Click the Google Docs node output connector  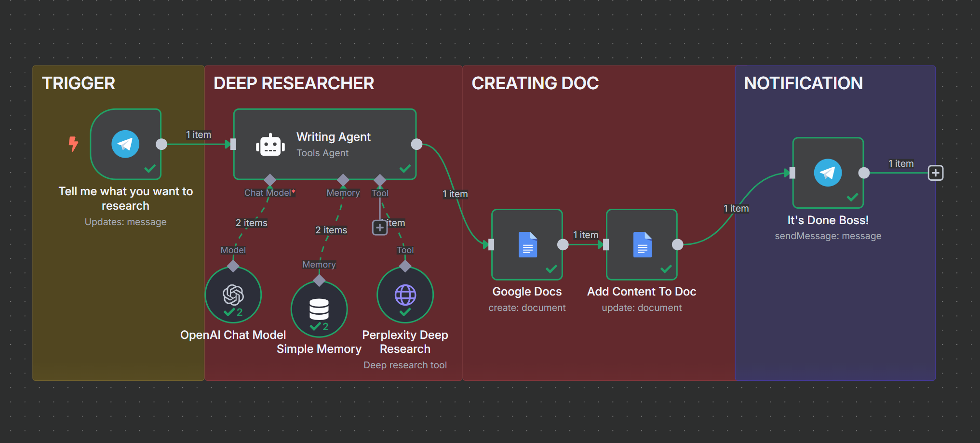(x=563, y=244)
